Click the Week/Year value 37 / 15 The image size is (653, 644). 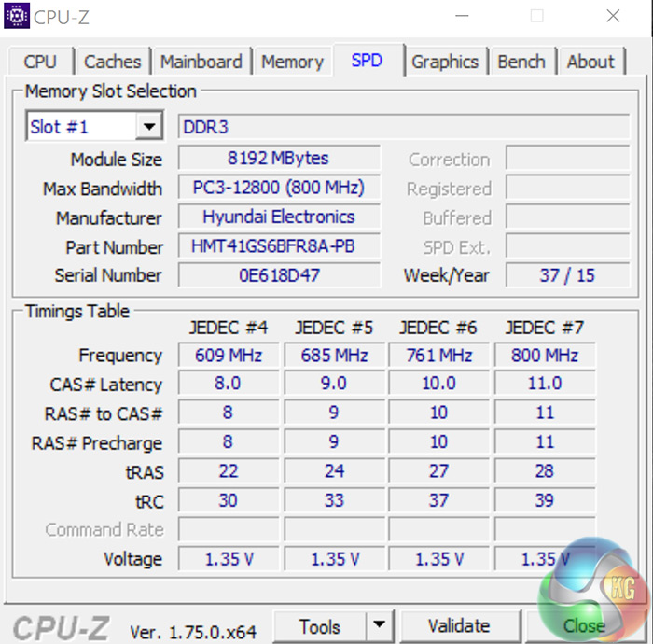pos(567,275)
